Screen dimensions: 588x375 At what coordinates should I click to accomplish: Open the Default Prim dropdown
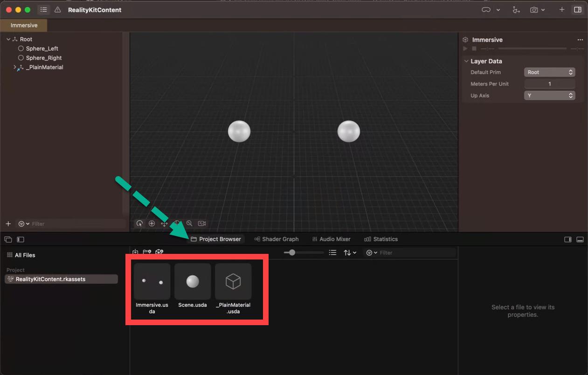pos(550,72)
